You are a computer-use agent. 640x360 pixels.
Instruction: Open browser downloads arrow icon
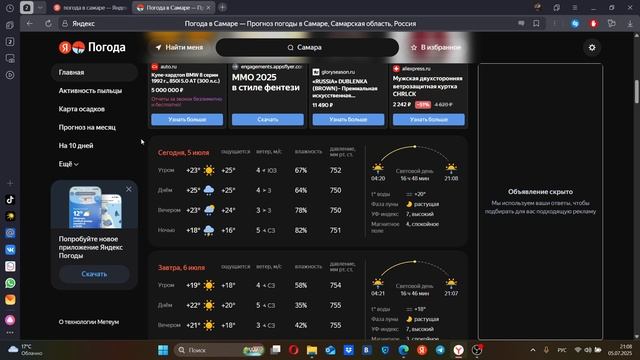[630, 24]
